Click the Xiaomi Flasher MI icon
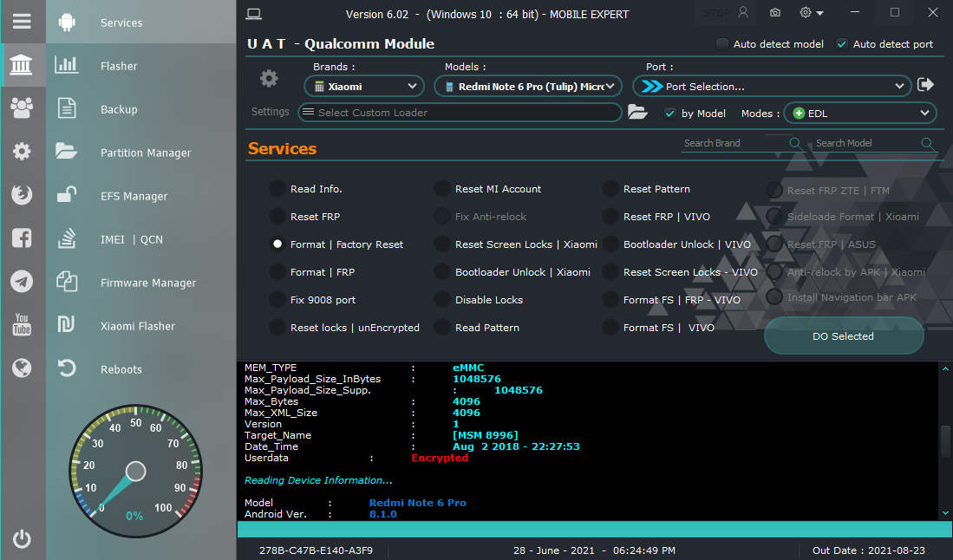Image resolution: width=953 pixels, height=560 pixels. point(66,324)
